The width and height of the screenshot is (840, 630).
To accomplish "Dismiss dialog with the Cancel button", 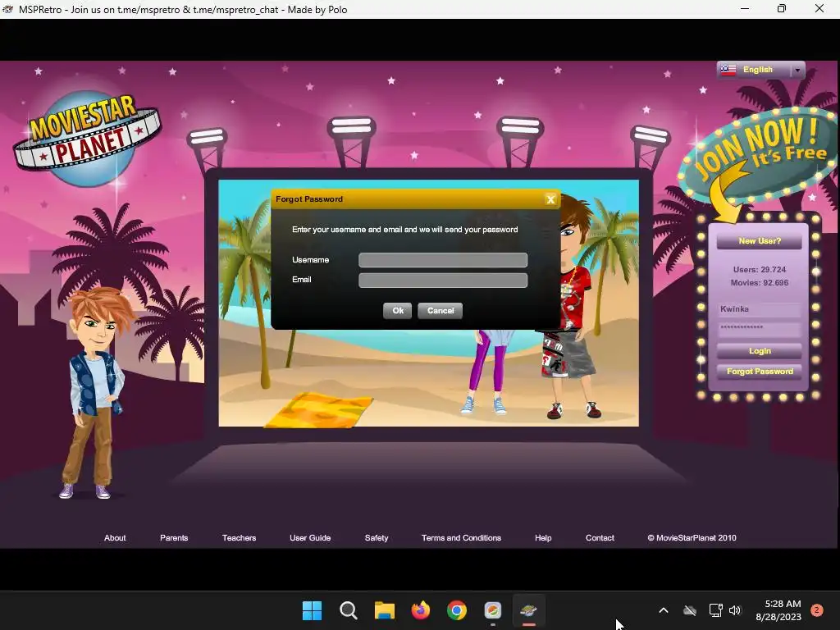I will (441, 311).
